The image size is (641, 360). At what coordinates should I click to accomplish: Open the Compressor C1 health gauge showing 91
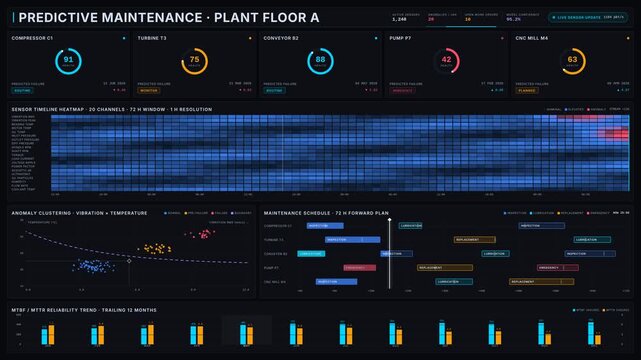[68, 61]
